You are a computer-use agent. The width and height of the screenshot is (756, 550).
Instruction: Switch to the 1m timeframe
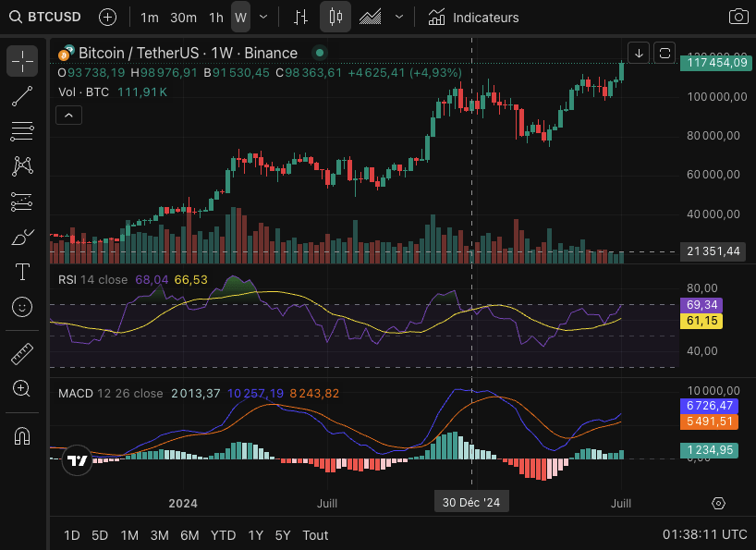150,18
